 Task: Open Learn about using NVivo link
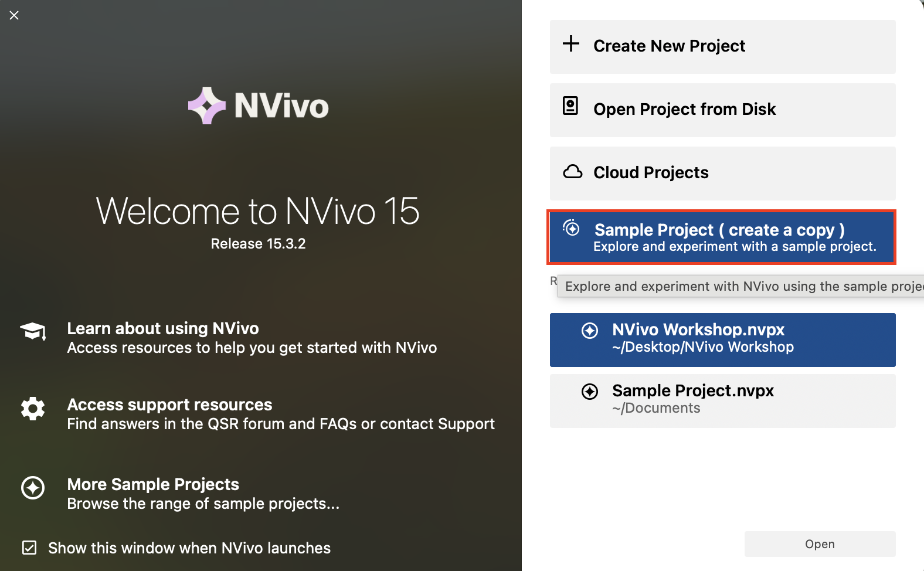163,328
